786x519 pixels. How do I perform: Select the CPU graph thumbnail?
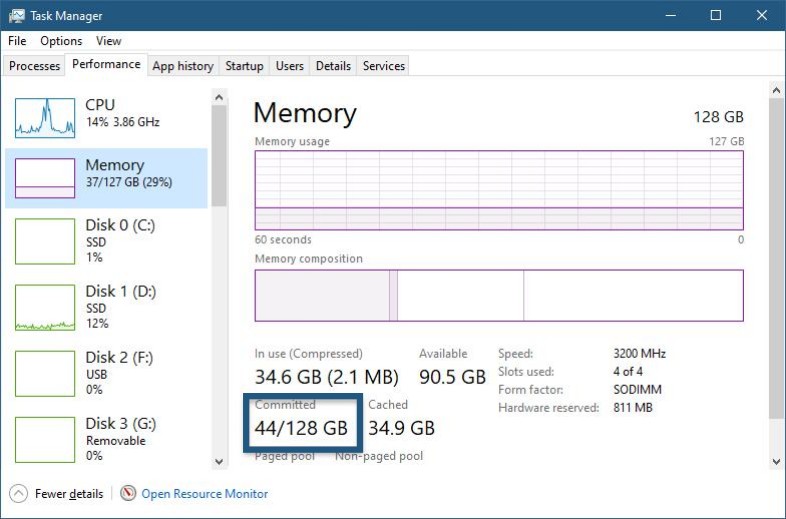[x=45, y=118]
